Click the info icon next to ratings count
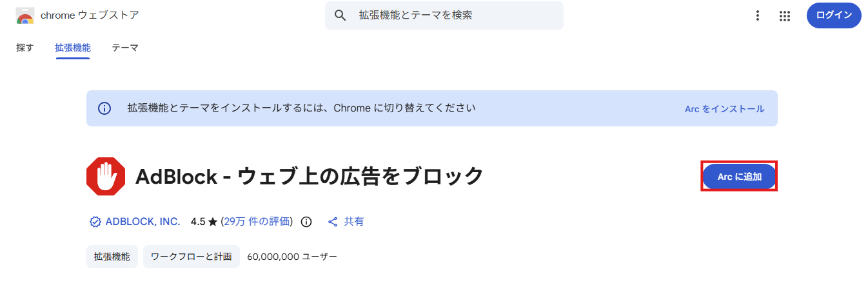868x285 pixels. [306, 222]
